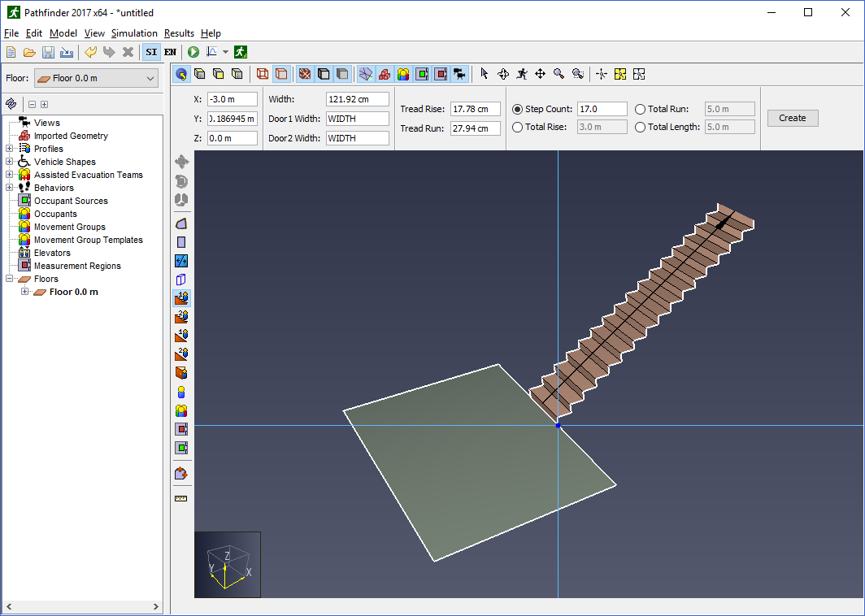Select the Total Run radio button

point(640,109)
